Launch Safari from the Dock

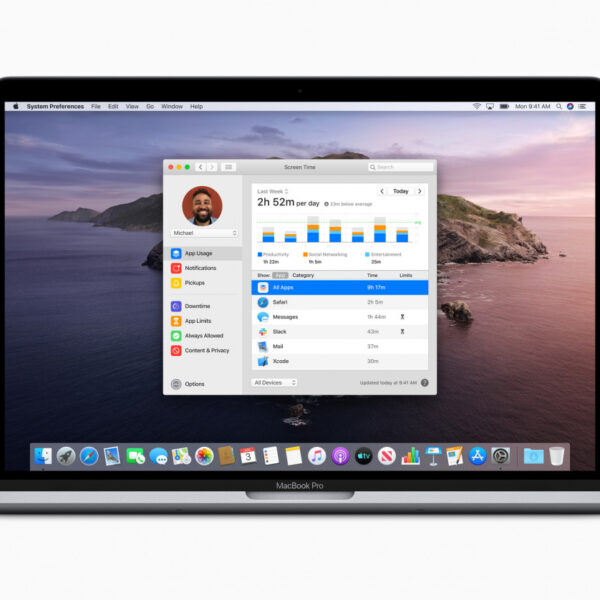coord(89,456)
